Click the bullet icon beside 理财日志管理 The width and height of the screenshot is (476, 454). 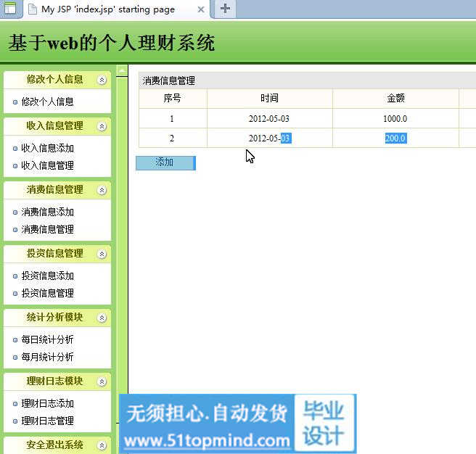[15, 421]
